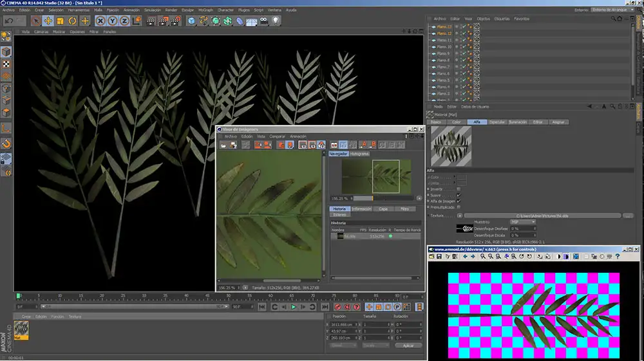The width and height of the screenshot is (644, 361).
Task: Click Aplicar button in coordinates panel
Action: (408, 346)
